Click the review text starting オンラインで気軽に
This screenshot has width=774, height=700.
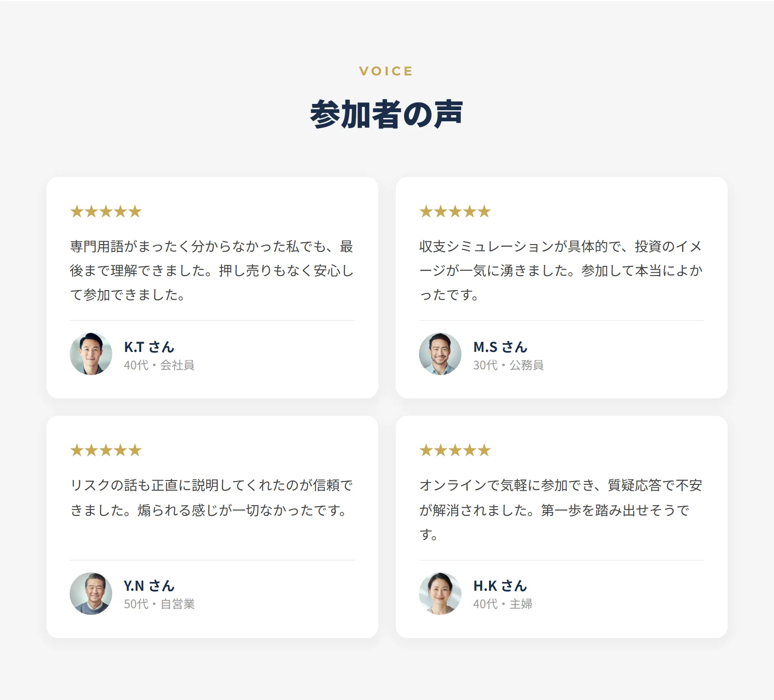click(561, 510)
